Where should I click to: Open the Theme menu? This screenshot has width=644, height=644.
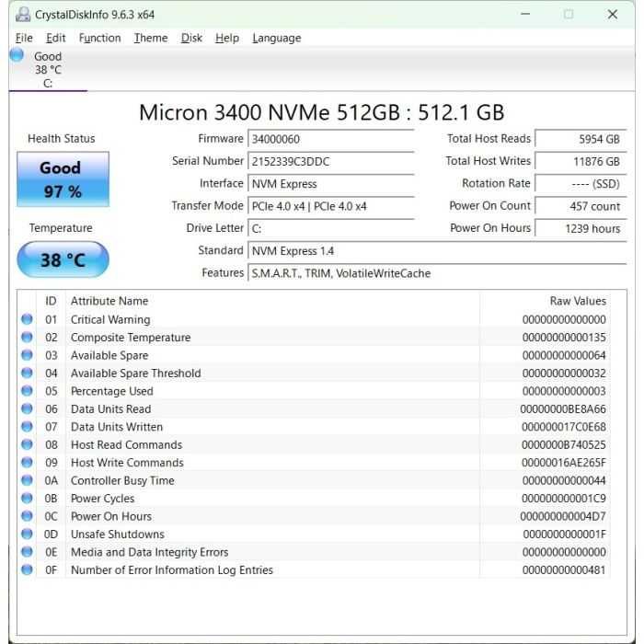coord(151,39)
